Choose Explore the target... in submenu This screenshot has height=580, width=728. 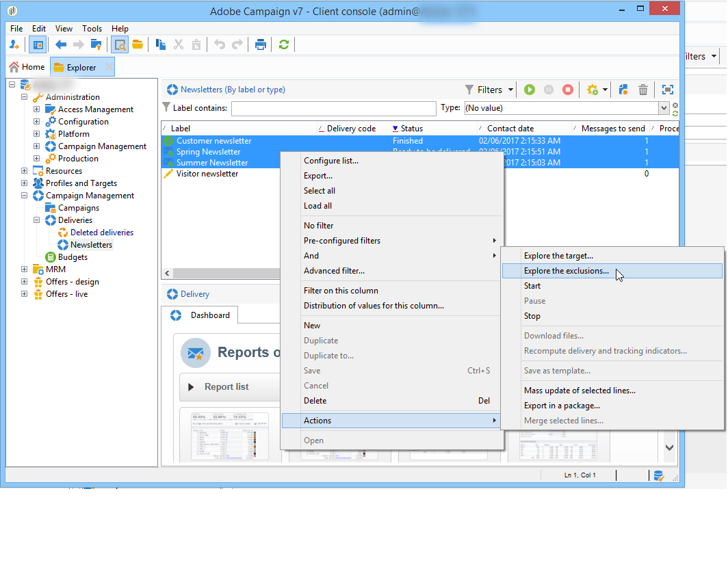click(612, 256)
